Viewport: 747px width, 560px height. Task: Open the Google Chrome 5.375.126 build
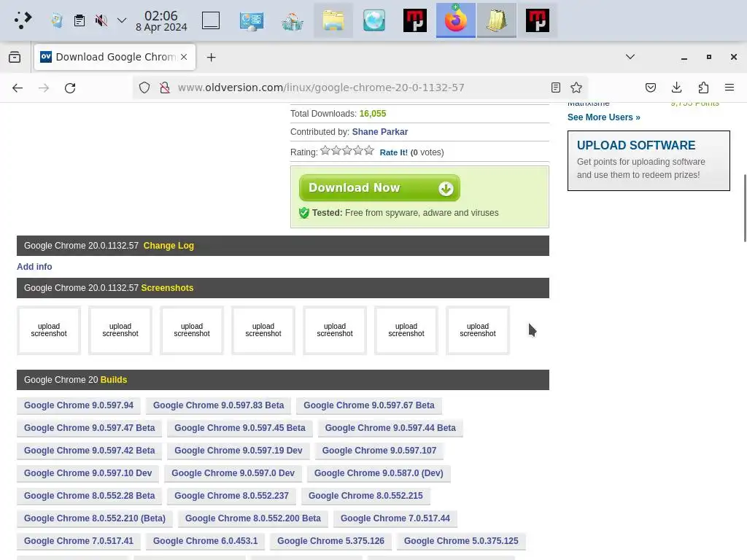(330, 541)
